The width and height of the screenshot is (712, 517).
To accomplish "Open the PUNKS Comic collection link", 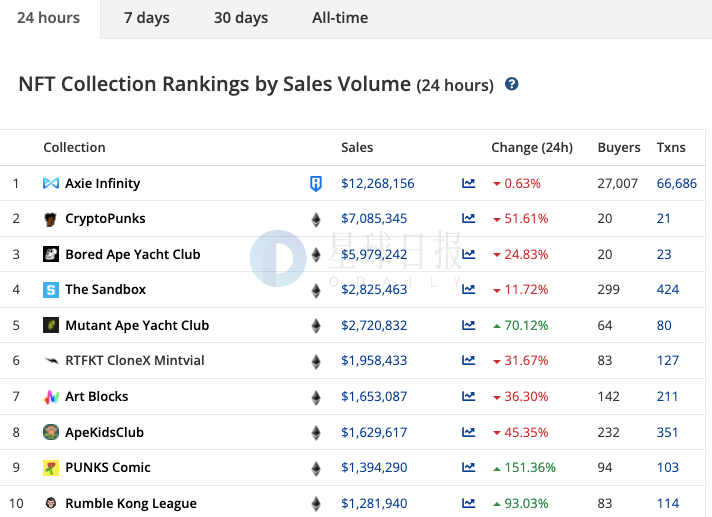I will (x=108, y=468).
